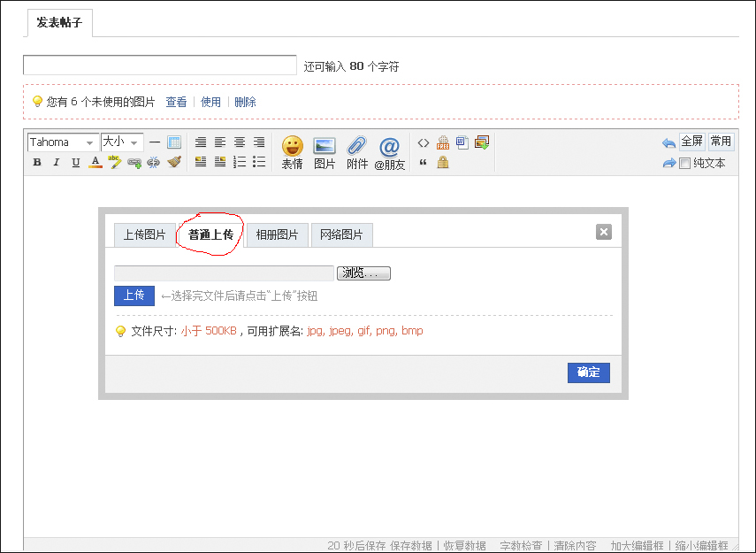Click the FREE content icon
This screenshot has width=756, height=553.
443,142
